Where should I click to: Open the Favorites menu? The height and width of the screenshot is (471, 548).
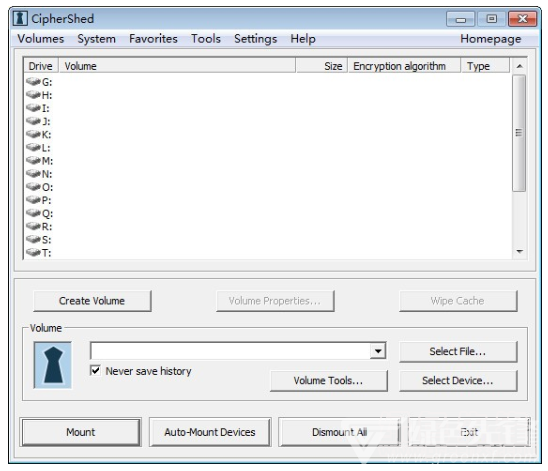pyautogui.click(x=153, y=38)
